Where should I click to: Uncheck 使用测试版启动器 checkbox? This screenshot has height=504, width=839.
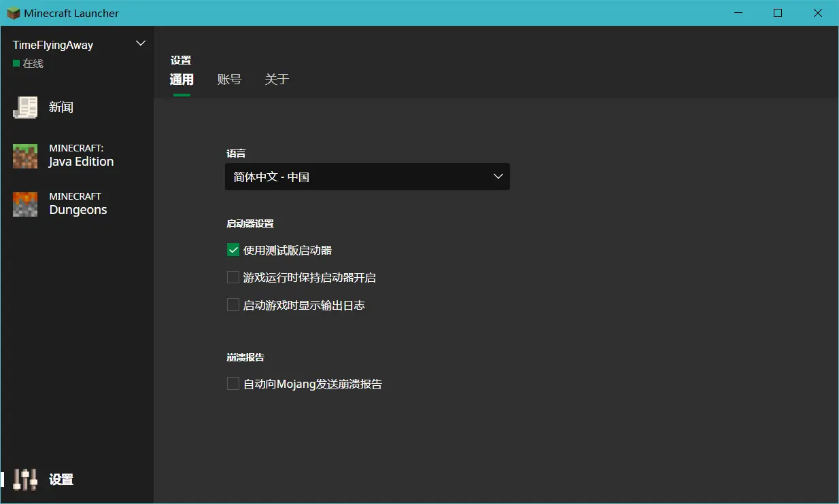click(x=233, y=250)
